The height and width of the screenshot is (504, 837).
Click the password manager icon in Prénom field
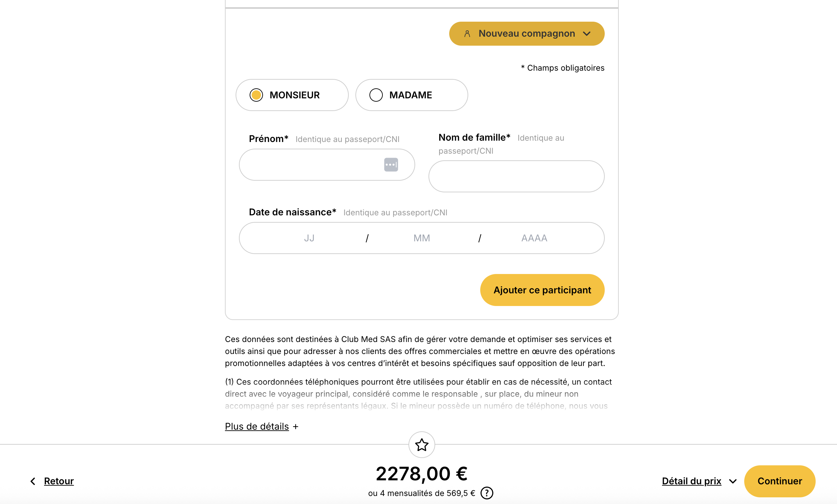point(391,165)
